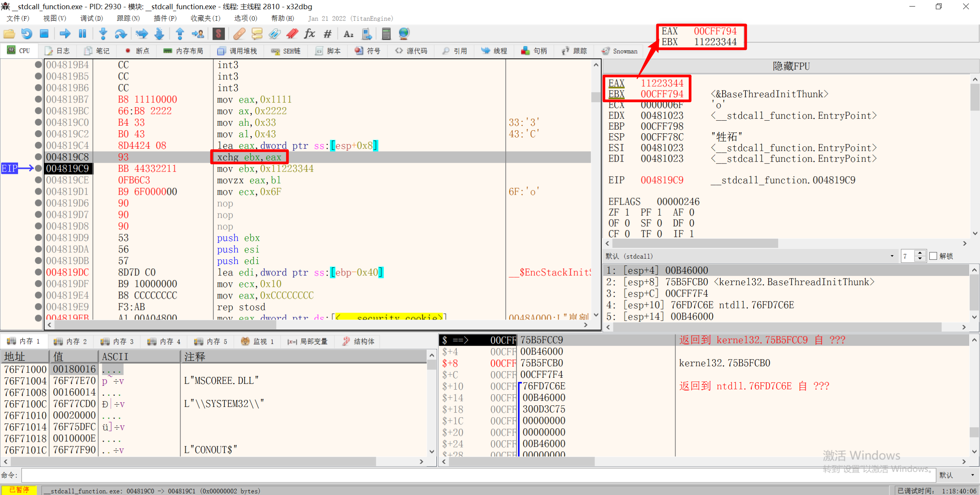980x495 pixels.
Task: Enable the 解锁 checkbox
Action: (933, 256)
